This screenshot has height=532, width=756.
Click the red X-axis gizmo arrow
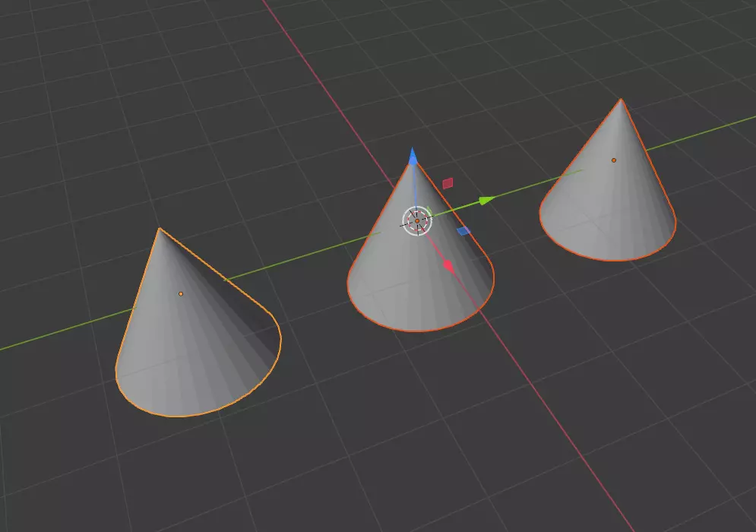(449, 266)
